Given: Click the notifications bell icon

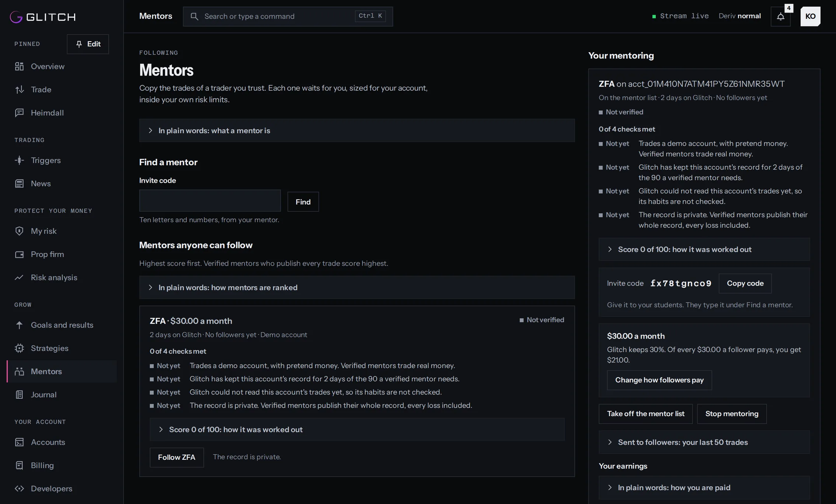Looking at the screenshot, I should coord(780,16).
